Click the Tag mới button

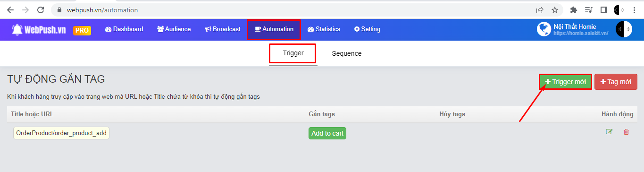point(616,82)
